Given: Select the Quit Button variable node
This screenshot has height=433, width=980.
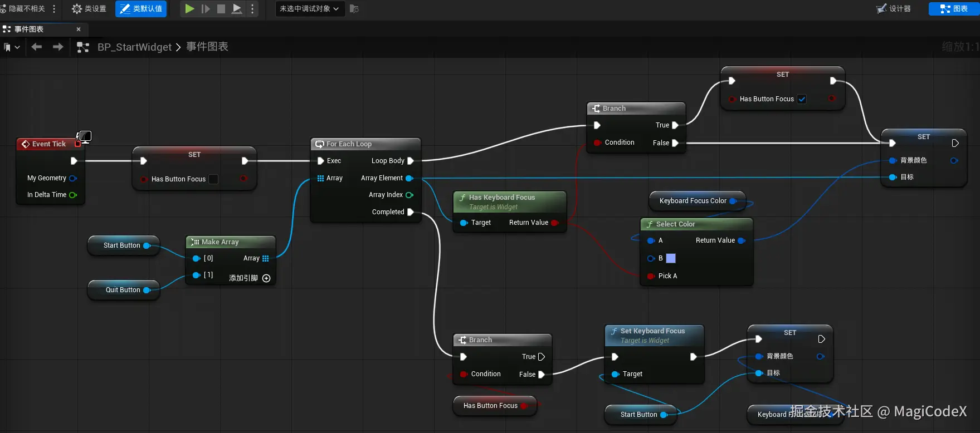Looking at the screenshot, I should pos(124,290).
